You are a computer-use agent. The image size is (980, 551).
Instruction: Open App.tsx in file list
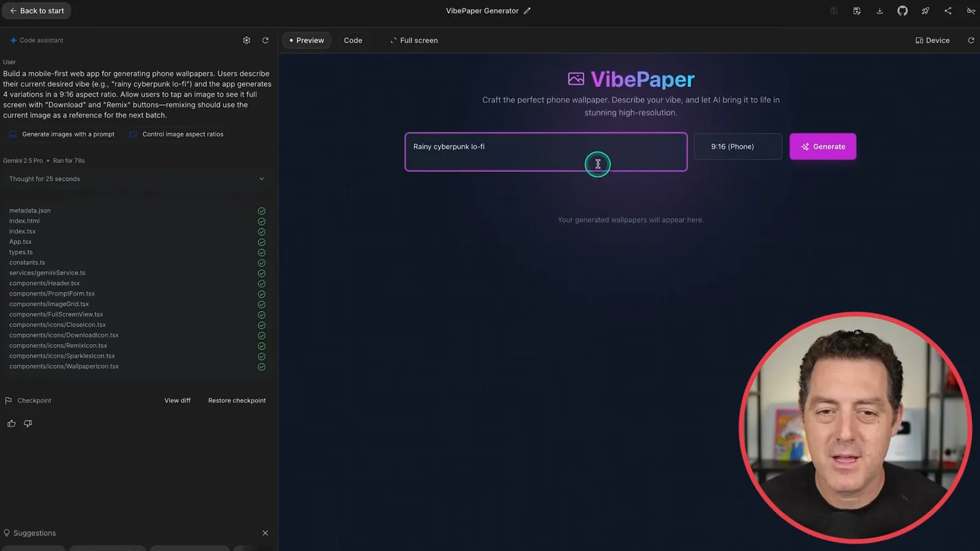click(x=20, y=242)
